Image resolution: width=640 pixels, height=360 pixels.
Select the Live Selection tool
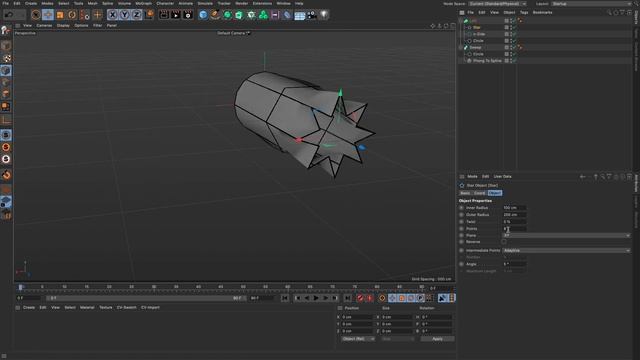coord(36,15)
